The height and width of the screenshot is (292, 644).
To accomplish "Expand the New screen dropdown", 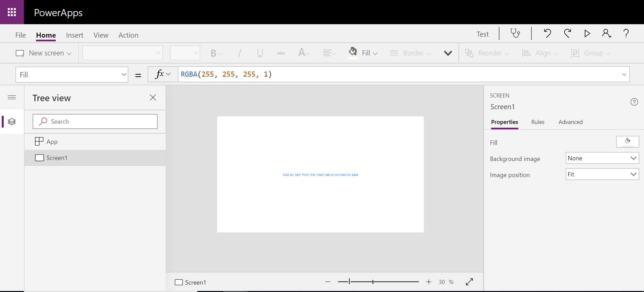I will 69,53.
